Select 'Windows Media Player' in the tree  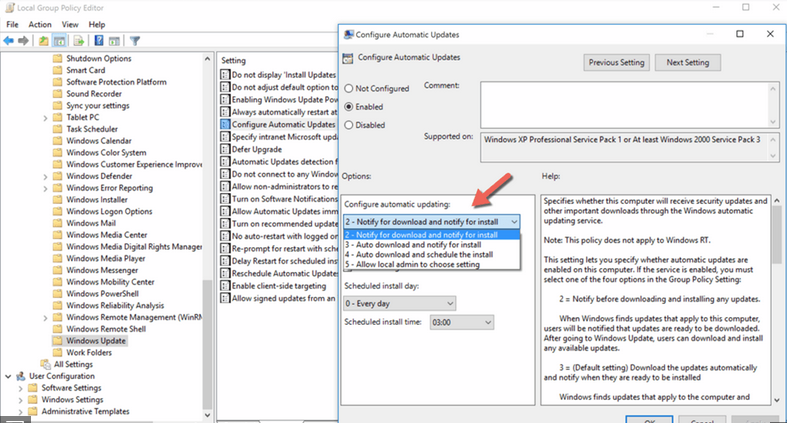pos(106,258)
